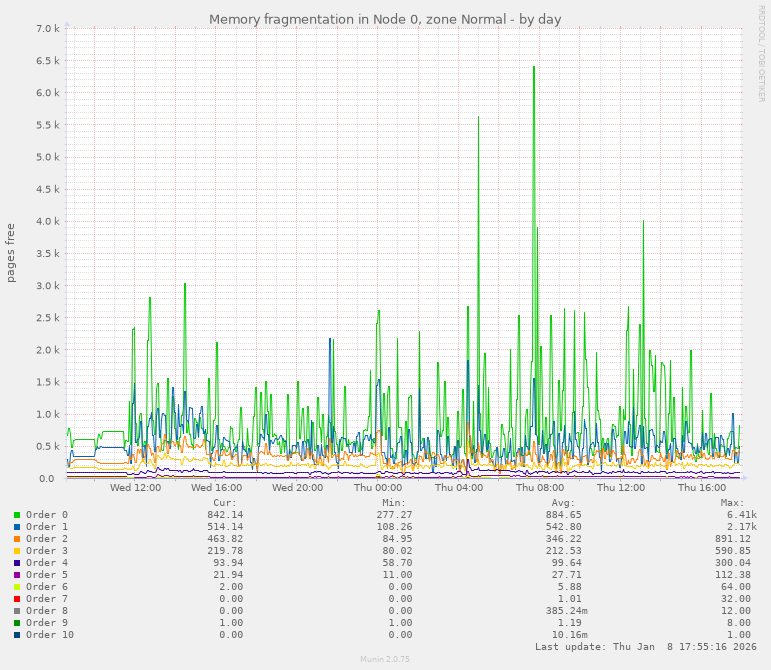771x670 pixels.
Task: Select the 'Order 7' legend label
Action: pos(47,598)
